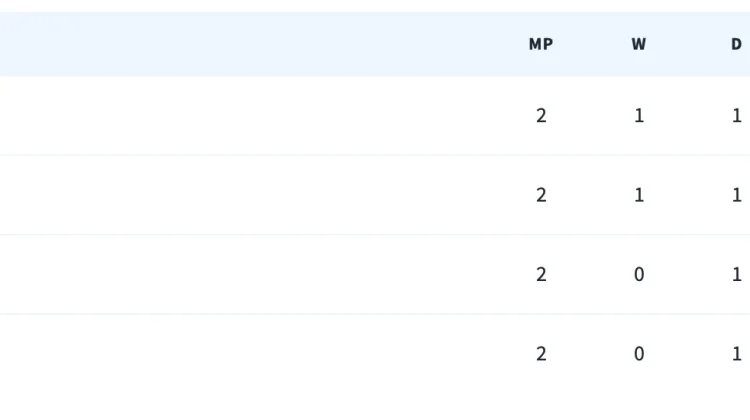750x420 pixels.
Task: Select the fourth row's MP value
Action: coord(541,354)
